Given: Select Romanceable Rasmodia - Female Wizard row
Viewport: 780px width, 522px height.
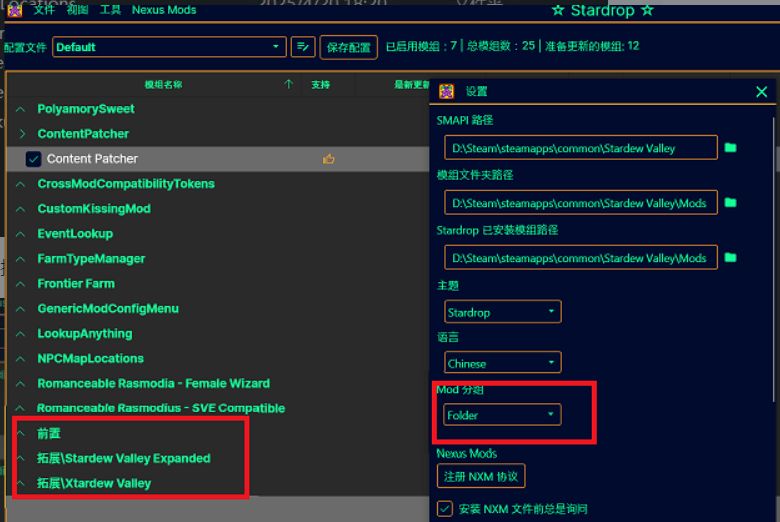Looking at the screenshot, I should coord(218,383).
